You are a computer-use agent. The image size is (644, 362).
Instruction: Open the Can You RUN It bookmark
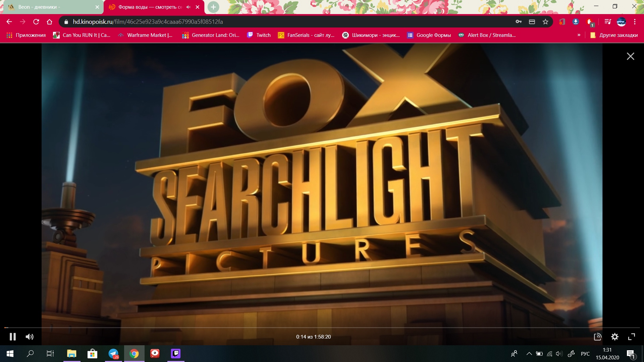click(x=82, y=35)
